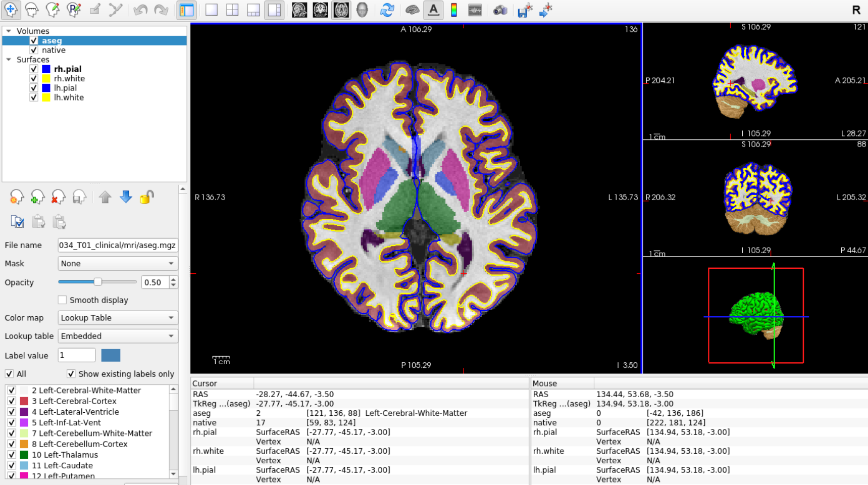Switch to the 2x2 grid layout
The height and width of the screenshot is (485, 868).
[232, 10]
